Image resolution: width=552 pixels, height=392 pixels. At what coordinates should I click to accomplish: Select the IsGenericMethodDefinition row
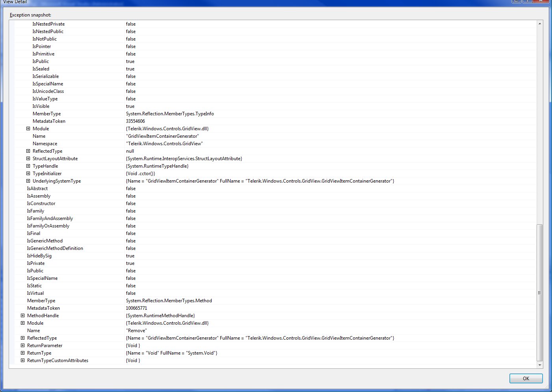click(x=275, y=248)
